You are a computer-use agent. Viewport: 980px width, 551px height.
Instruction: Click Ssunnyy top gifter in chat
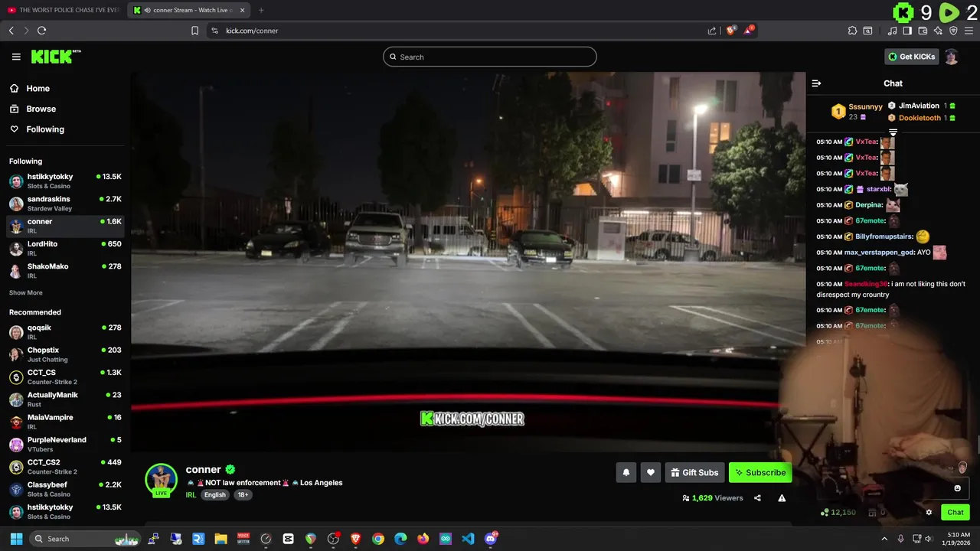pyautogui.click(x=865, y=106)
